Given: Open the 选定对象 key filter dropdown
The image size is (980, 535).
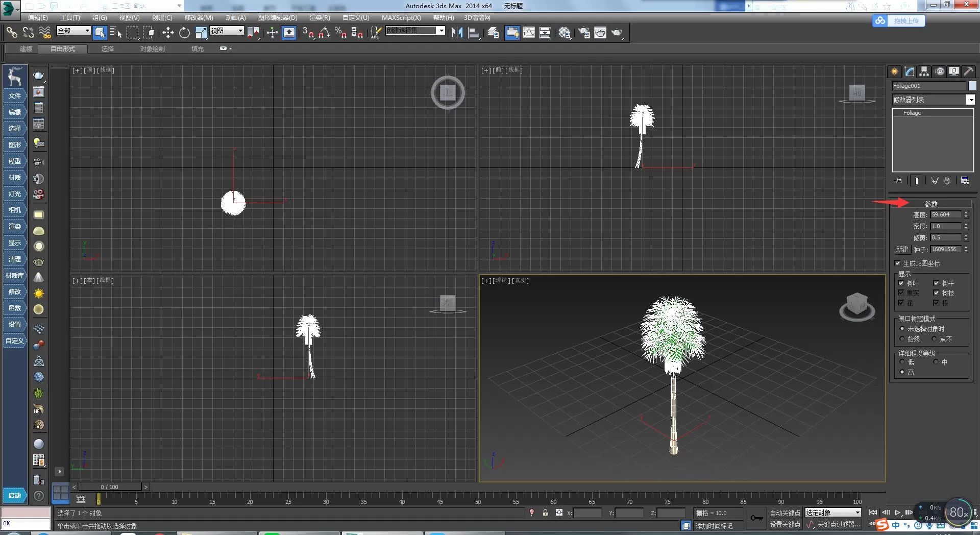Looking at the screenshot, I should pos(833,513).
